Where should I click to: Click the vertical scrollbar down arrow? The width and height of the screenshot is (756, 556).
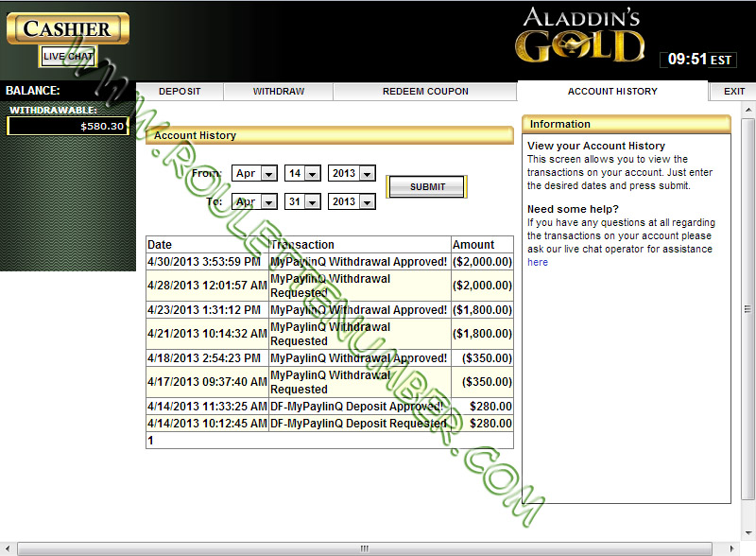pyautogui.click(x=748, y=533)
